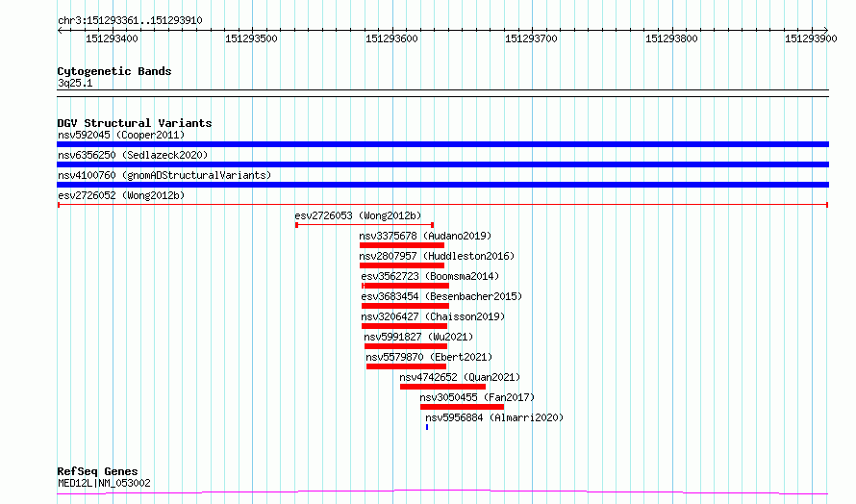Click nsv3206427 (Chaisson2019) label

pos(433,316)
